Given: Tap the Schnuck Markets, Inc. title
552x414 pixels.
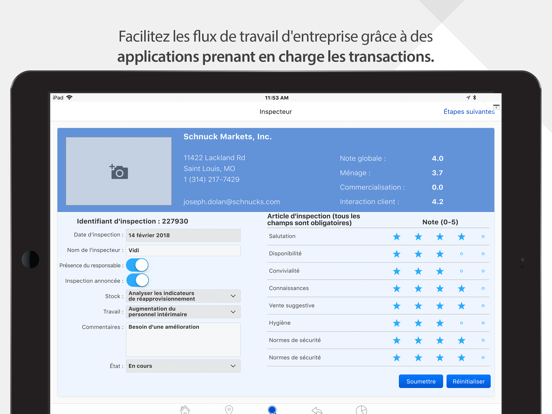Looking at the screenshot, I should (x=227, y=137).
